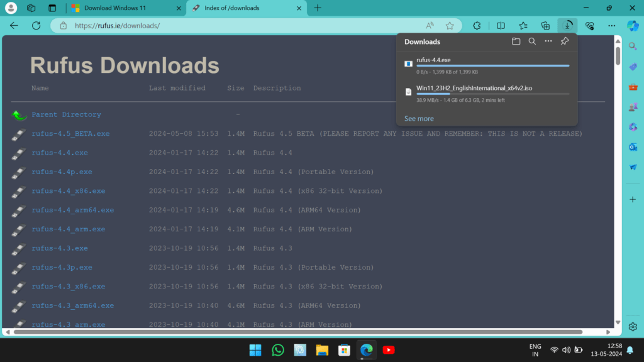Sort by the Description column header
644x362 pixels.
pyautogui.click(x=277, y=88)
